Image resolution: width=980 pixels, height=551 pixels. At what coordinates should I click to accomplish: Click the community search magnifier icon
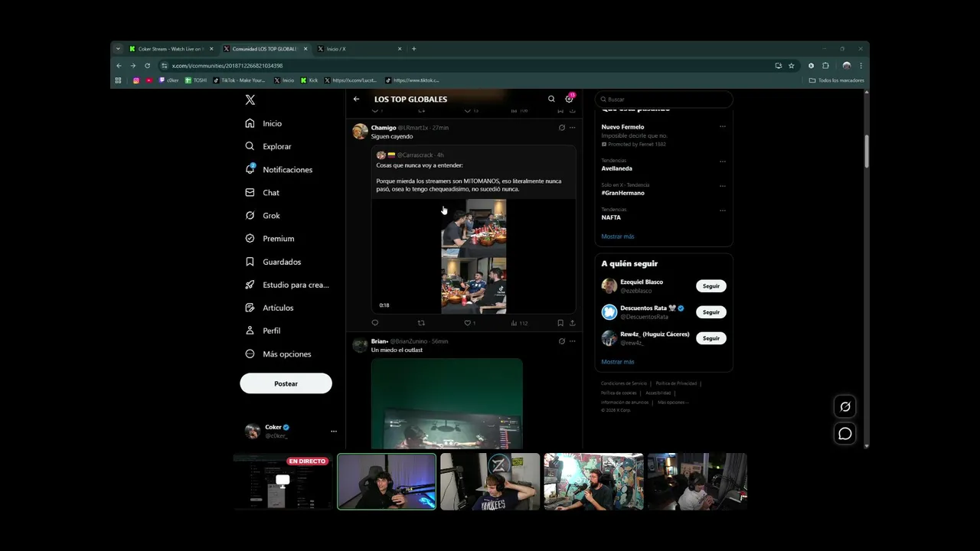551,99
